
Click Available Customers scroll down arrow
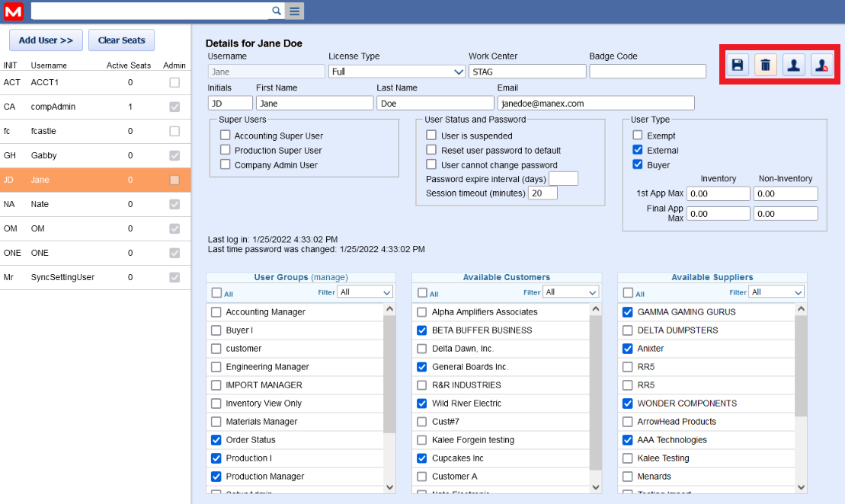click(x=596, y=487)
